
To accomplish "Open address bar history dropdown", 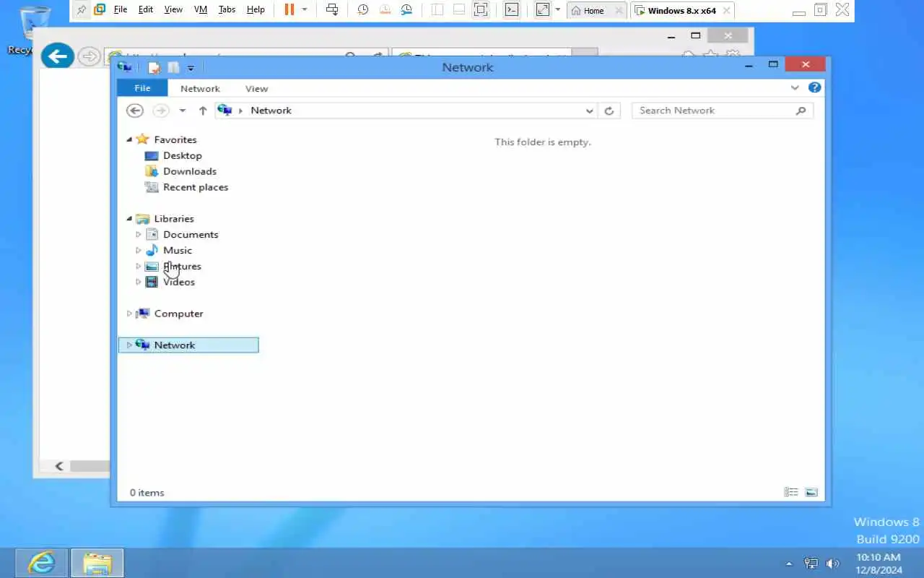I will coord(590,111).
